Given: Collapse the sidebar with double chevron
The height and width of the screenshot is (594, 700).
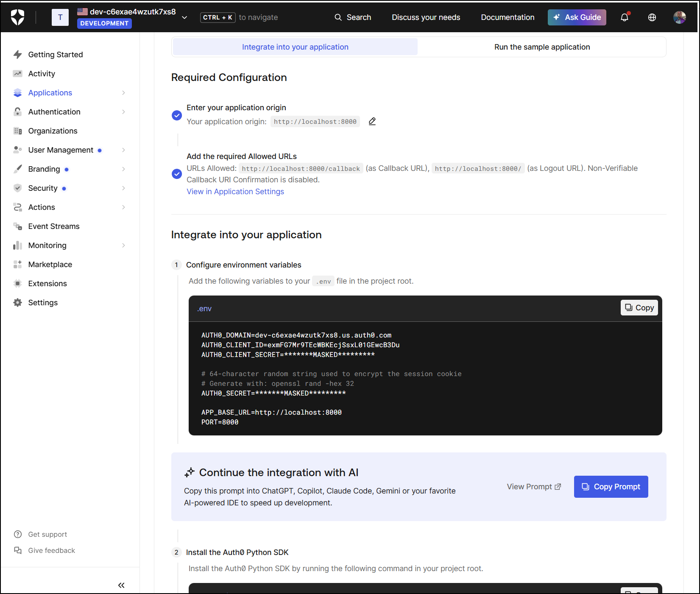Looking at the screenshot, I should (x=121, y=586).
